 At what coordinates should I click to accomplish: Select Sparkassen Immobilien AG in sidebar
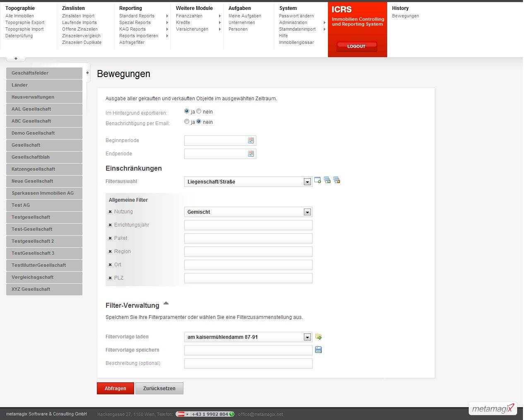[44, 193]
